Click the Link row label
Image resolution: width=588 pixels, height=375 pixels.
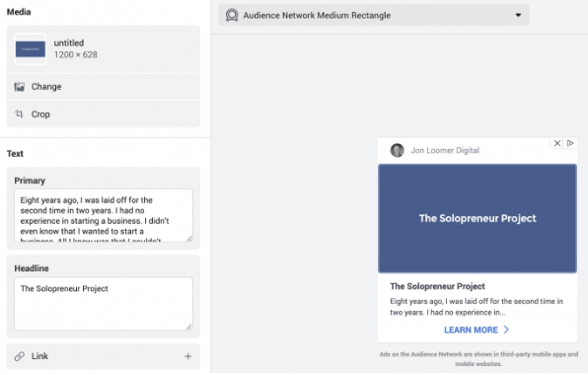39,356
